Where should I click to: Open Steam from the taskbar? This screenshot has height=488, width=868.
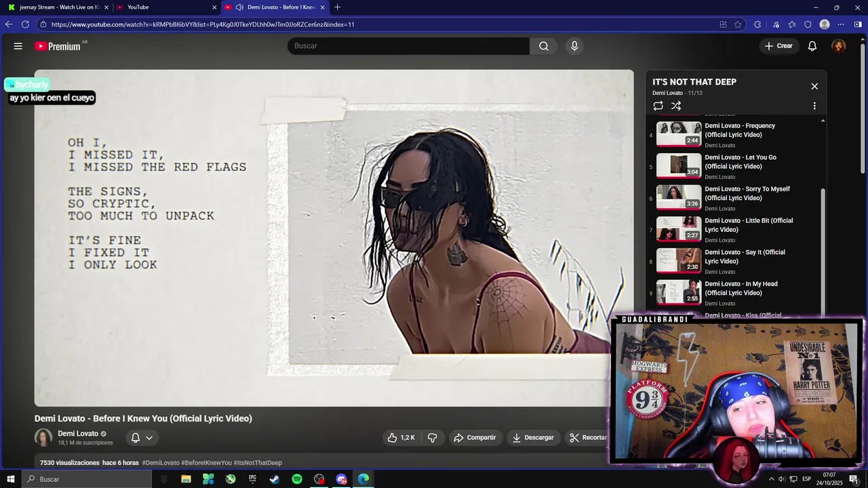coord(275,479)
